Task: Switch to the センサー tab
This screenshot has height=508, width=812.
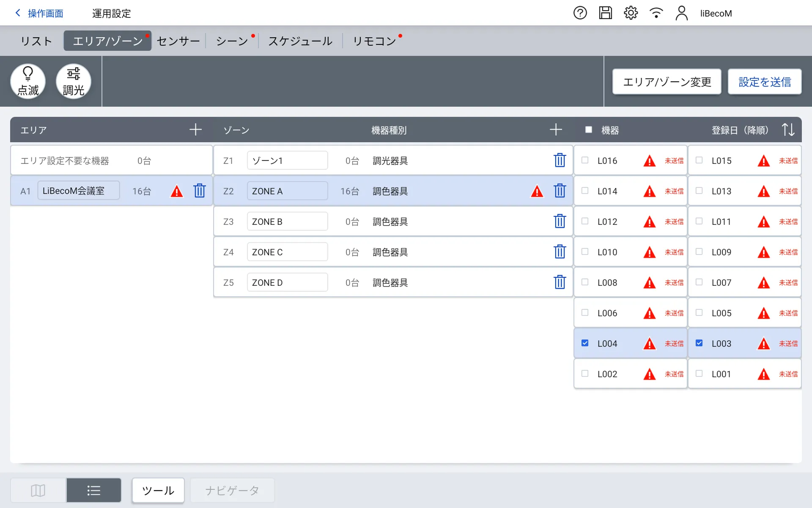Action: point(178,41)
